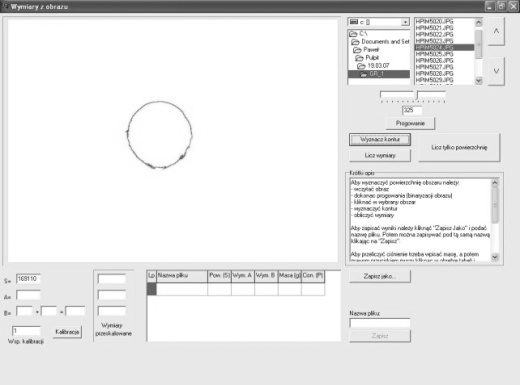Click the Wsp. kalibracji input field
Image resolution: width=520 pixels, height=385 pixels.
[26, 331]
